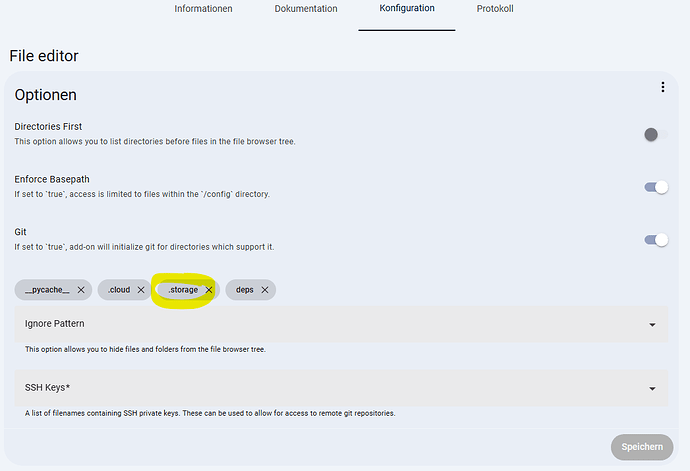Click inside the Ignore Pattern field
This screenshot has width=690, height=471.
click(x=341, y=324)
